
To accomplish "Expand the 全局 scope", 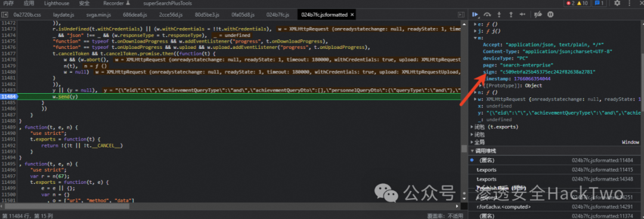I will point(472,142).
